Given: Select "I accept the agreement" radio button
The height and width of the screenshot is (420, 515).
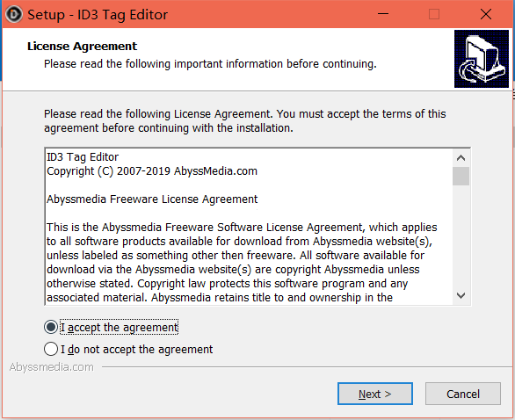Looking at the screenshot, I should pos(51,327).
